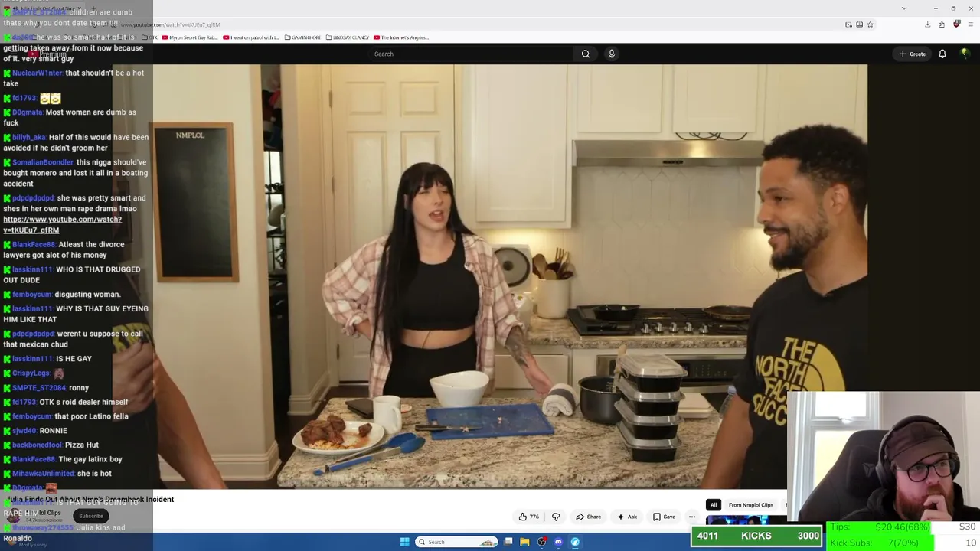The height and width of the screenshot is (551, 980).
Task: Click the browser address bar URL
Action: point(171,24)
